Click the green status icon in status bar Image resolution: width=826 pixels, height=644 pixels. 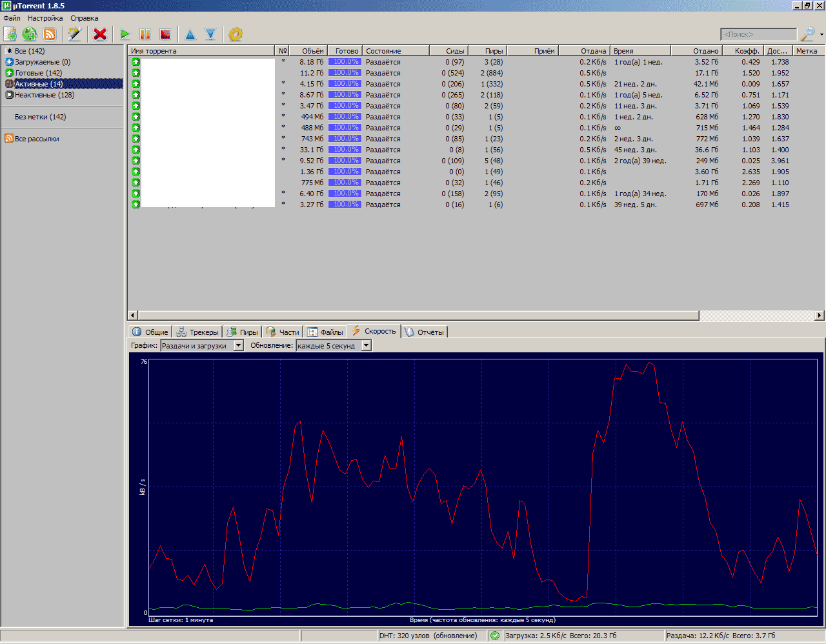point(495,636)
